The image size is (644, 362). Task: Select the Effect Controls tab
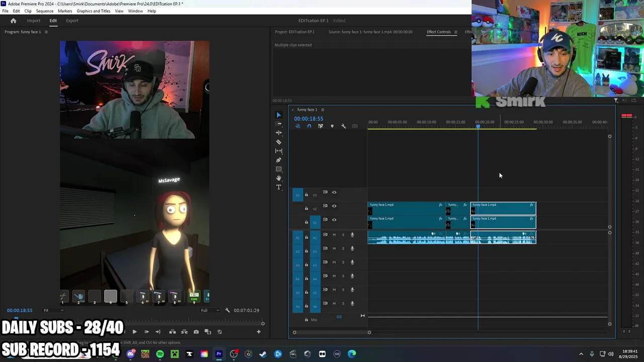pyautogui.click(x=439, y=32)
